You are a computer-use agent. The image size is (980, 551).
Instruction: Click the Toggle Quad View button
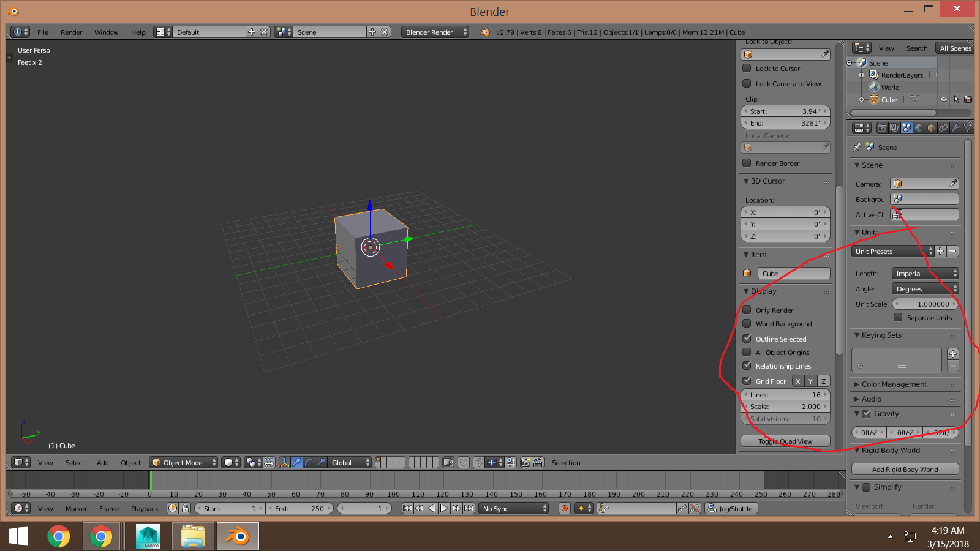[785, 441]
